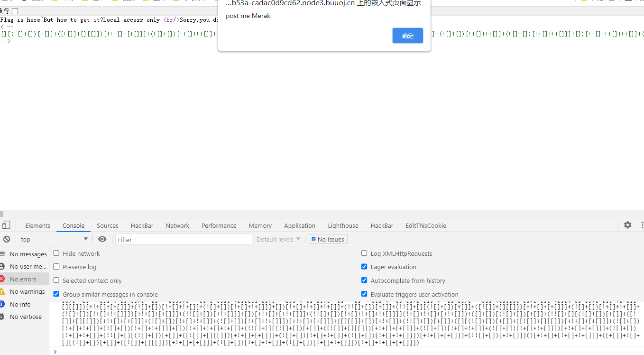
Task: Switch to the Network tab
Action: click(x=177, y=225)
